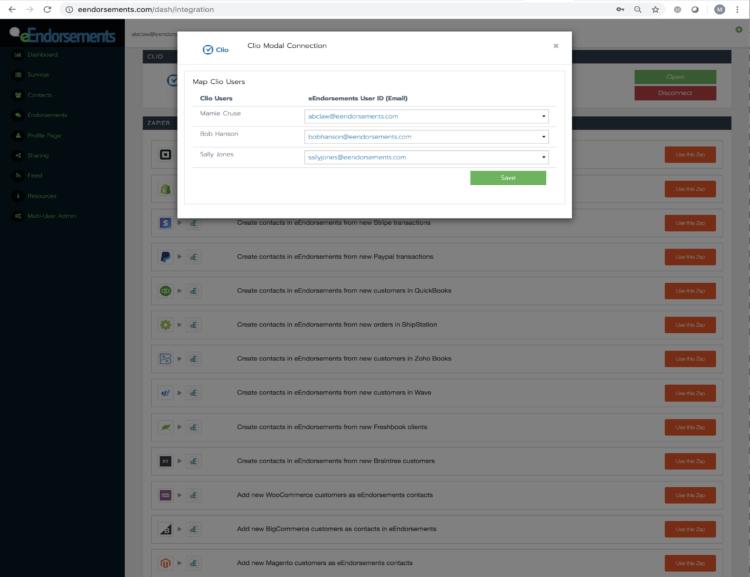Use this Zap for Magento customers
The height and width of the screenshot is (577, 750).
coord(690,564)
